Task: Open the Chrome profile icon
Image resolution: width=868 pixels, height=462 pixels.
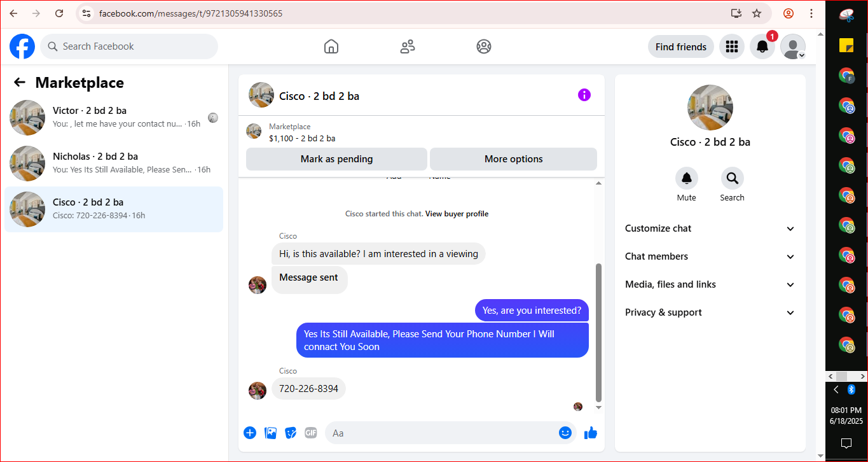Action: point(789,13)
